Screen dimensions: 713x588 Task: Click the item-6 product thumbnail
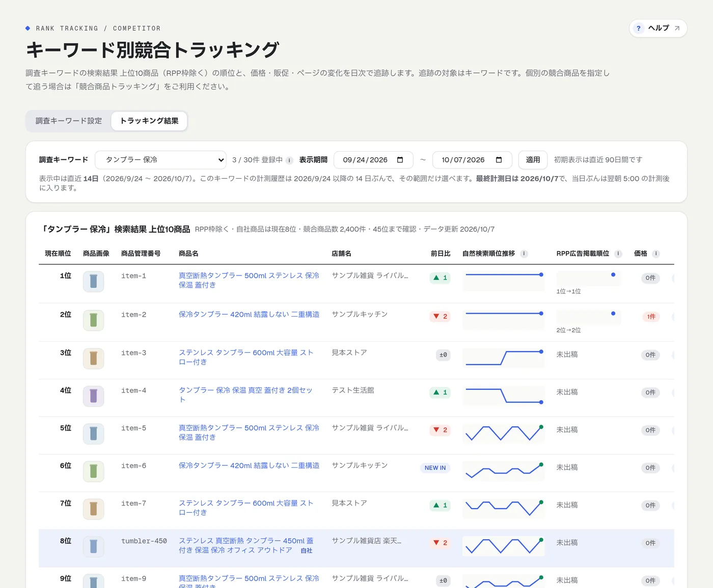point(94,471)
